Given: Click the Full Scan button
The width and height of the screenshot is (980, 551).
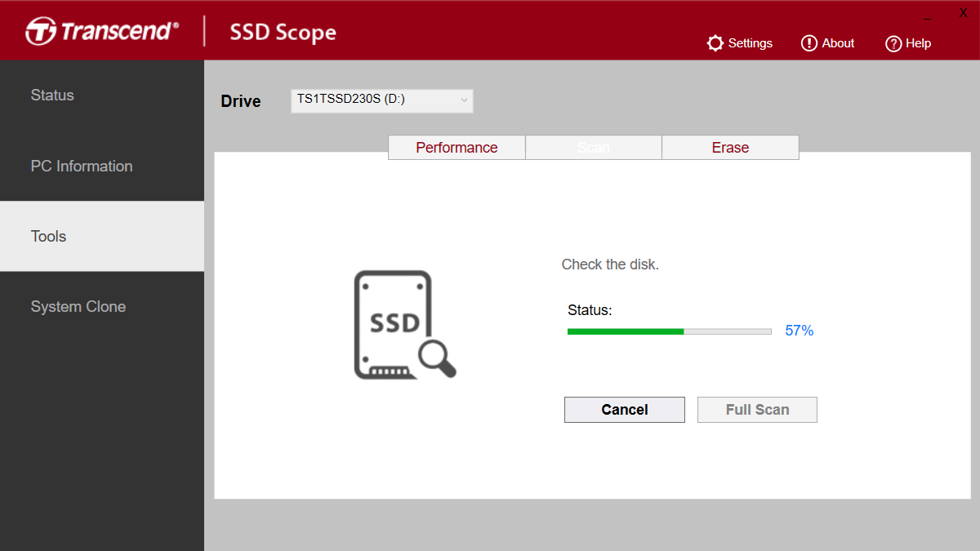Looking at the screenshot, I should pos(757,410).
